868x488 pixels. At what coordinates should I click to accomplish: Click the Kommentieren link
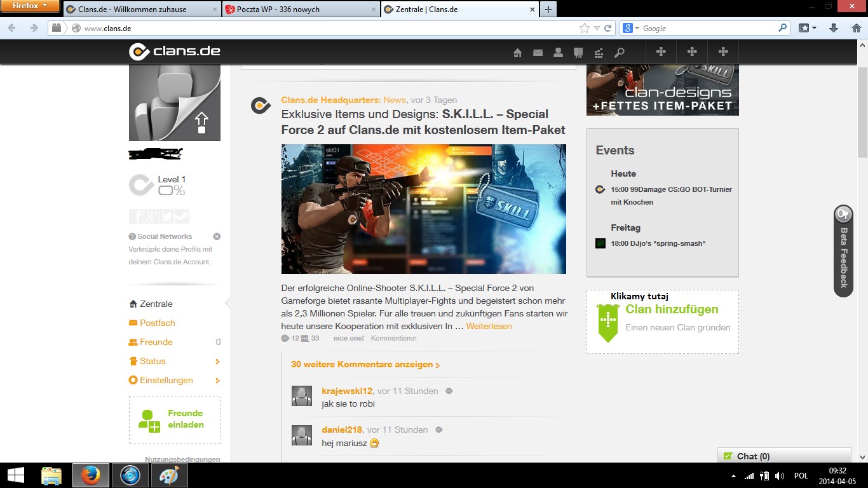[394, 338]
